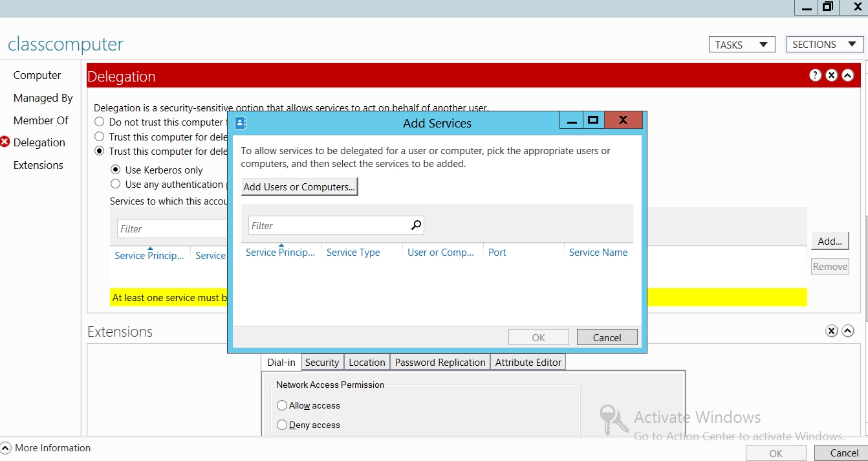Open the Attribute Editor tab
Viewport: 868px width, 461px height.
coord(528,363)
